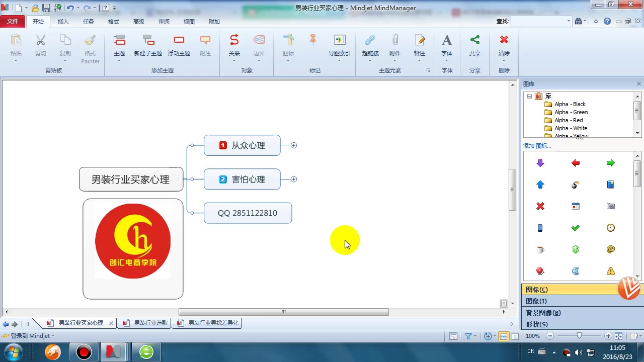Open the new document dropdown arrow in quick access
Screen dimensions: 644x362
[x=26, y=8]
